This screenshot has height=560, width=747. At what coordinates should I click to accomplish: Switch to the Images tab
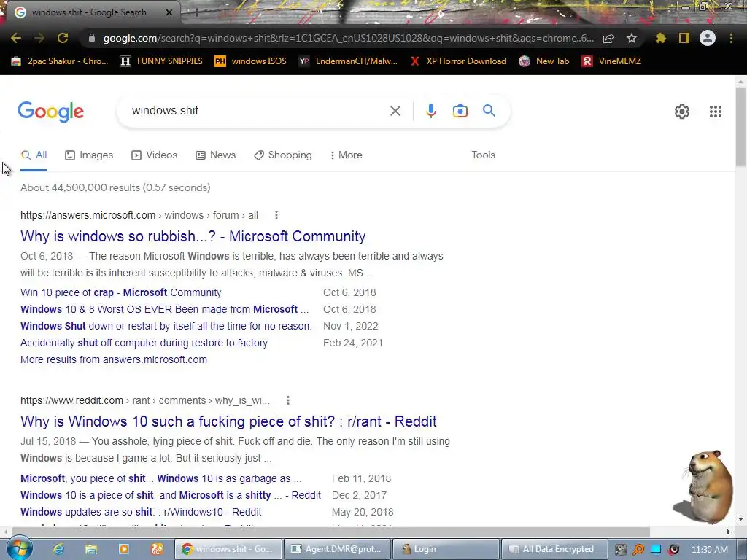click(89, 155)
